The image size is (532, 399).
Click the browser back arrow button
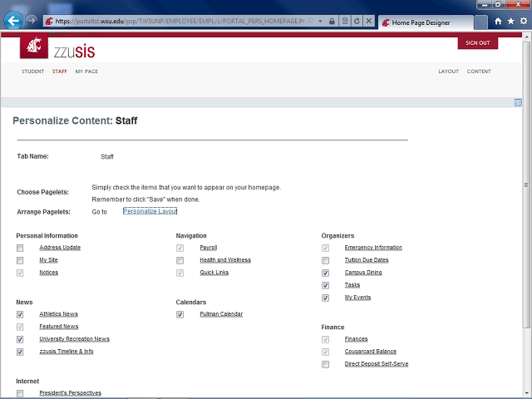[x=13, y=20]
